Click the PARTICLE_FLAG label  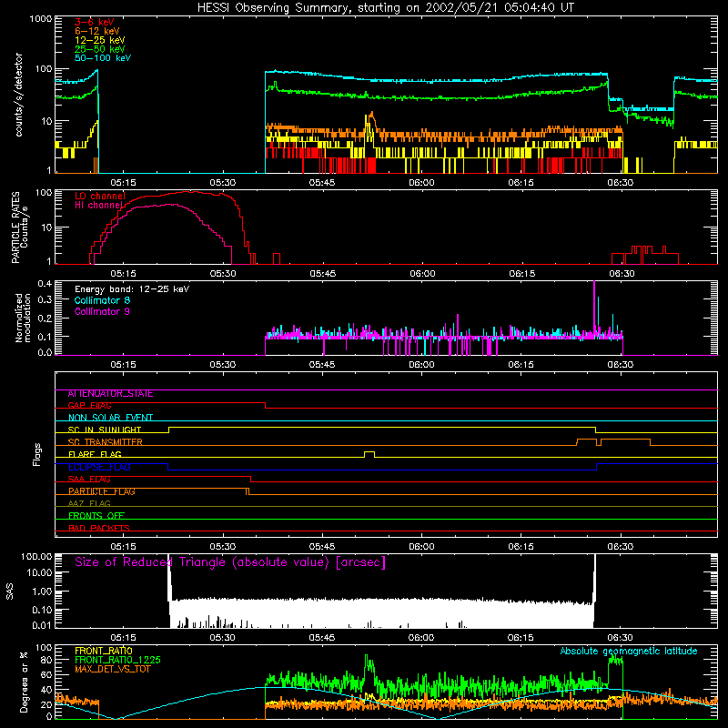click(x=102, y=491)
